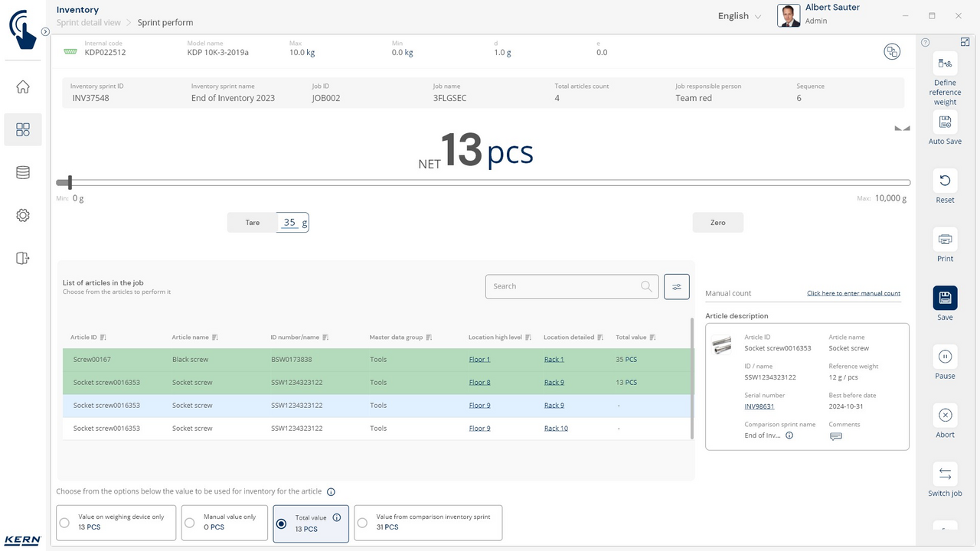Click the enter manual count link
980x551 pixels.
click(853, 293)
